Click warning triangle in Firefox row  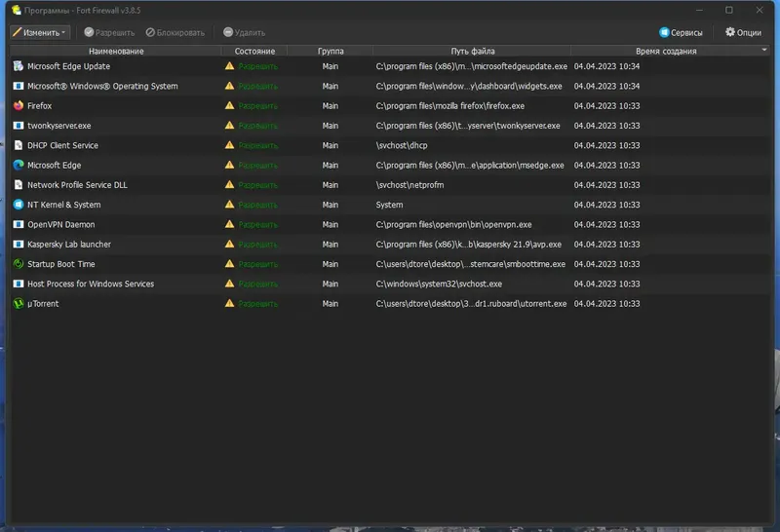click(229, 105)
